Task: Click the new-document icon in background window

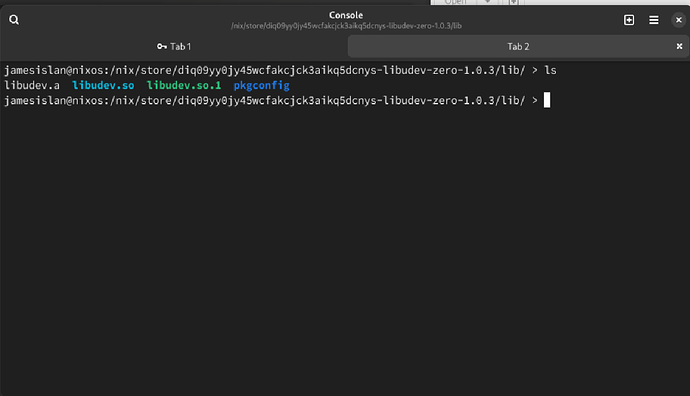Action: [x=514, y=2]
